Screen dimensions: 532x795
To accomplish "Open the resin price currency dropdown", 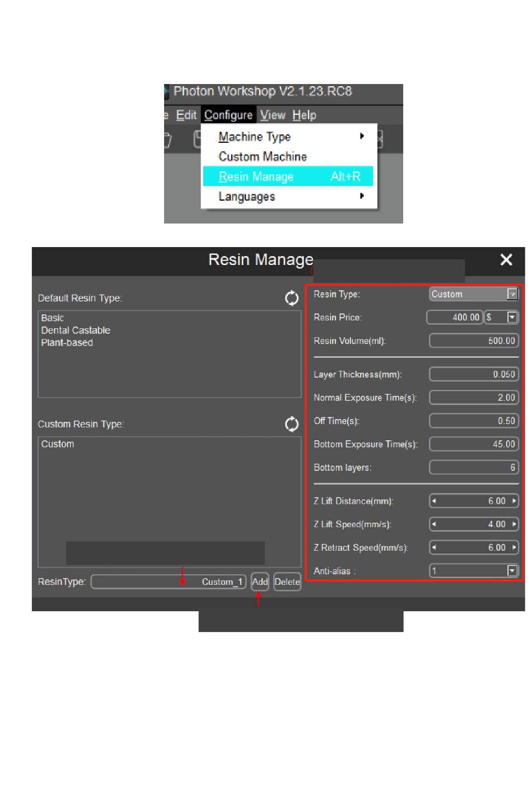I will [x=512, y=318].
